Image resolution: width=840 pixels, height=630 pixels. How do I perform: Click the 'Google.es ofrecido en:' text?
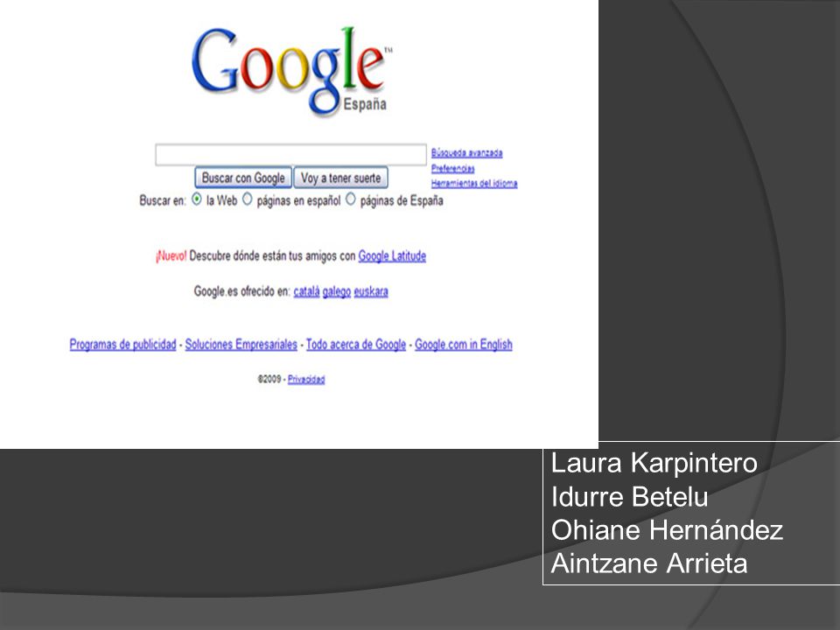(x=241, y=291)
